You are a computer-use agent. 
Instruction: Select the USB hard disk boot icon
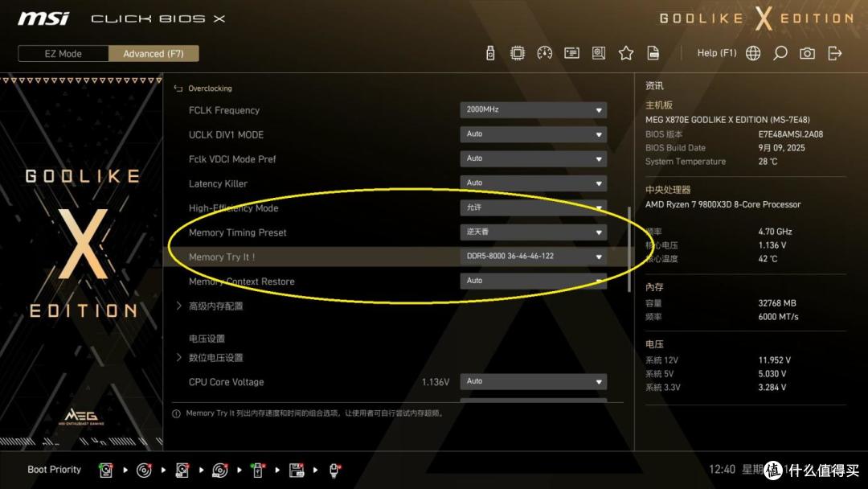coord(182,471)
